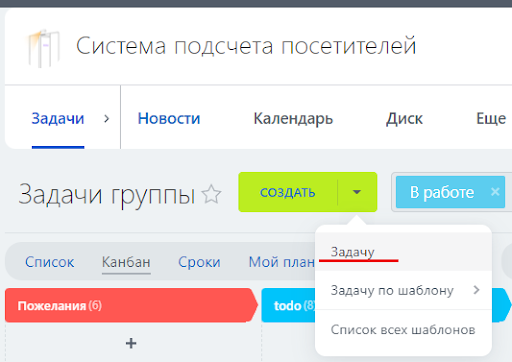Open the Новости tab

tap(169, 119)
